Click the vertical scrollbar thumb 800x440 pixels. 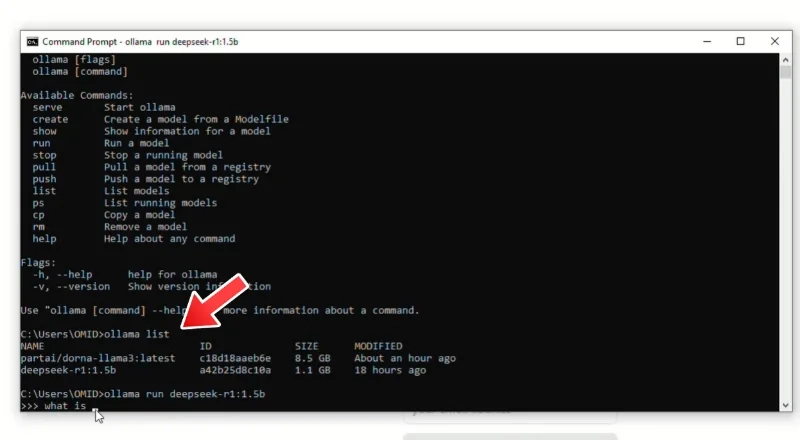pos(785,72)
